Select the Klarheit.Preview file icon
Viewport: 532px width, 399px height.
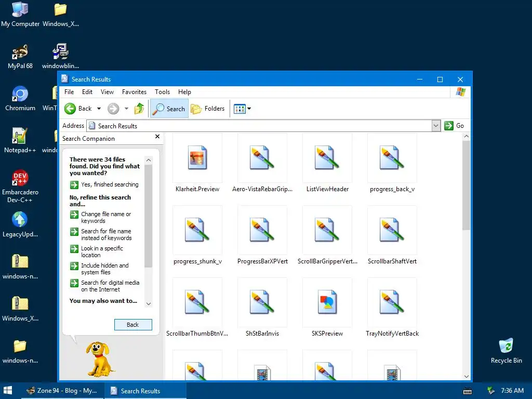click(x=197, y=158)
